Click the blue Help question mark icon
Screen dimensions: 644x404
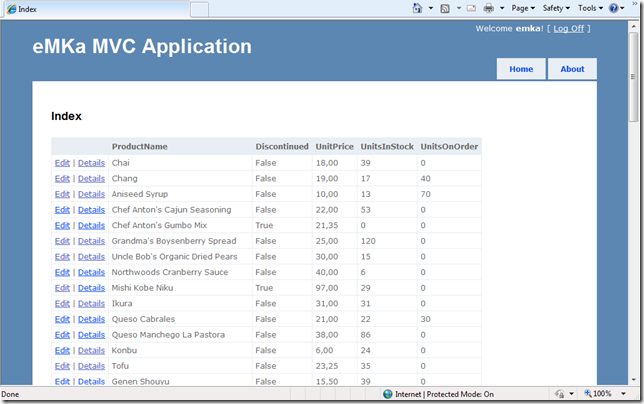(614, 8)
